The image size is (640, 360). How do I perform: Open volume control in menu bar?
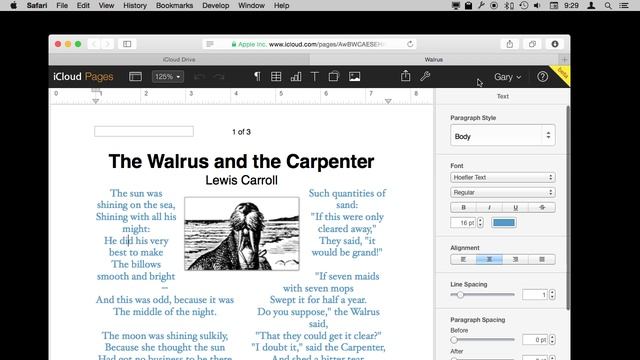[x=537, y=6]
